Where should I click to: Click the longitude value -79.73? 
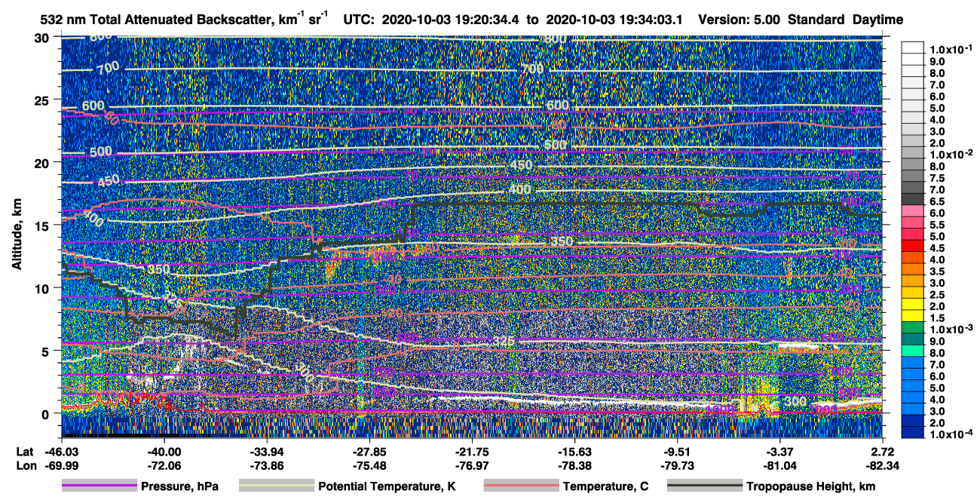point(678,466)
